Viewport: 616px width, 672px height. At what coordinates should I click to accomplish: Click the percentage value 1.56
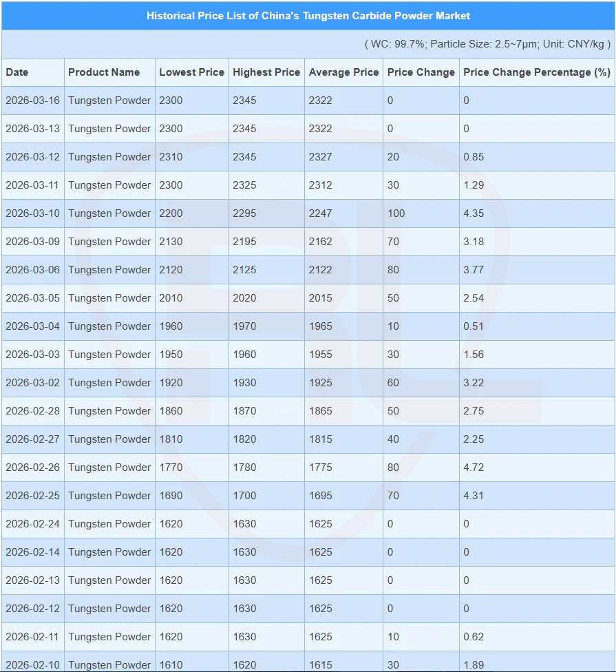tap(474, 355)
